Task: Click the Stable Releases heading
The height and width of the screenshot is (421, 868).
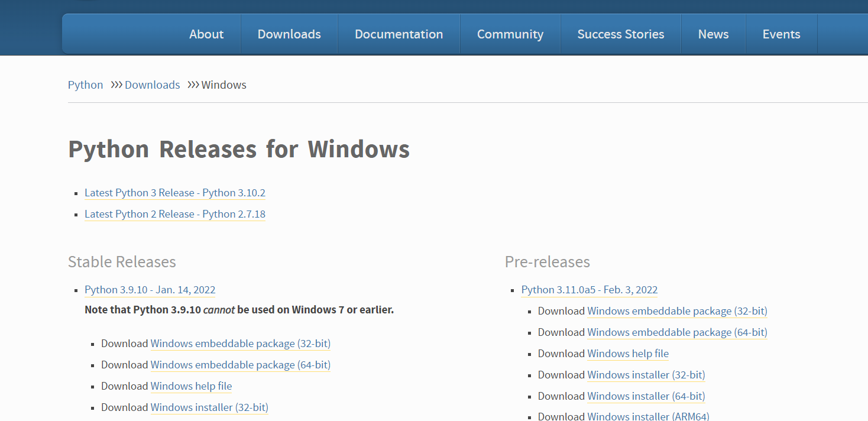Action: tap(122, 261)
